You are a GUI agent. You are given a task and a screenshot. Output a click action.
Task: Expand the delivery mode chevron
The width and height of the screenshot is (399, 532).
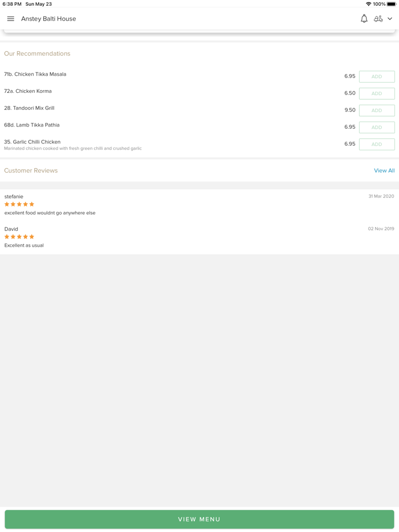pos(390,19)
